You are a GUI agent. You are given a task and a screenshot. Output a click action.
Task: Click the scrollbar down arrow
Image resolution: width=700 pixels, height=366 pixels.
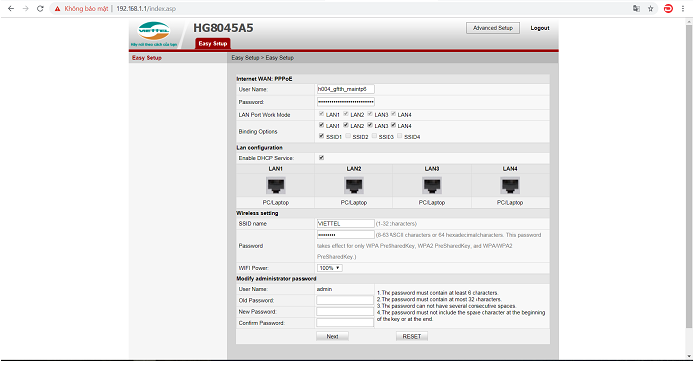(689, 356)
